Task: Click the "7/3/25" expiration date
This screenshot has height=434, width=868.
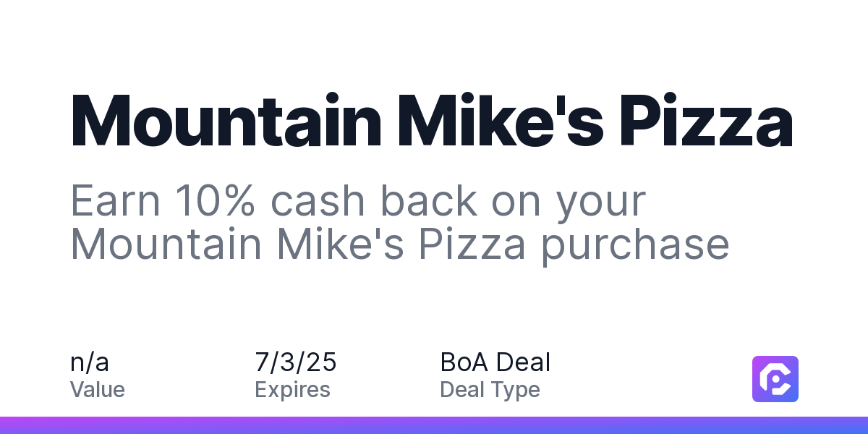Action: click(x=296, y=362)
